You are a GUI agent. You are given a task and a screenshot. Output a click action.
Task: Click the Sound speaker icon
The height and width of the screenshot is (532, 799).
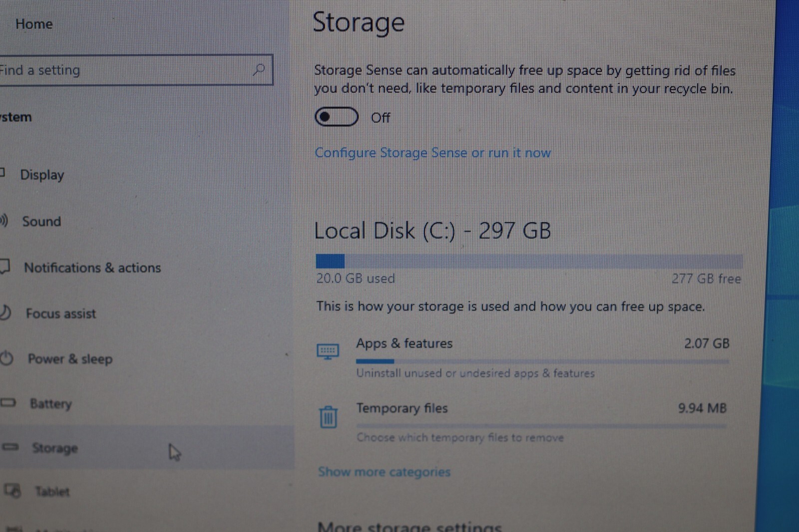pos(4,220)
